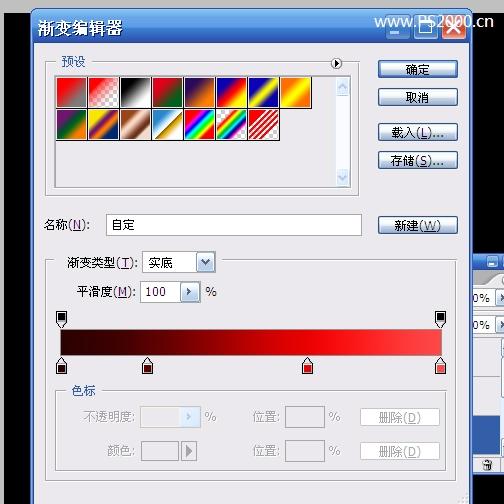504x504 pixels.
Task: Select the blue-red-yellow gradient preset
Action: [x=231, y=92]
